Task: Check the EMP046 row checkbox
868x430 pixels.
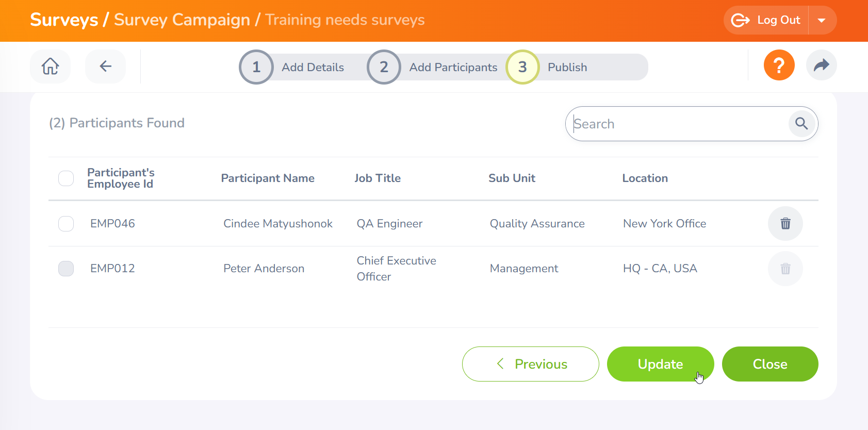Action: (x=66, y=224)
